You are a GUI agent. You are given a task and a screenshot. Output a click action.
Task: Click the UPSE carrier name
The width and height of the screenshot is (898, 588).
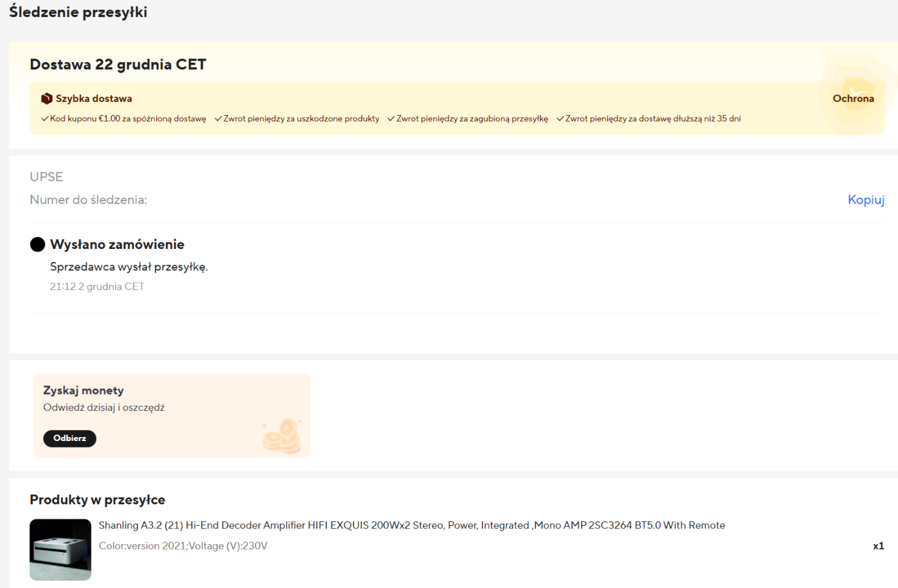tap(46, 177)
